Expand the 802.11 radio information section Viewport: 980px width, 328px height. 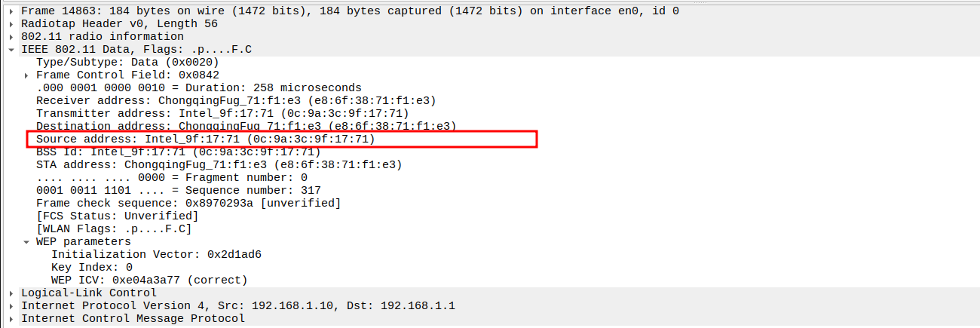[x=11, y=37]
